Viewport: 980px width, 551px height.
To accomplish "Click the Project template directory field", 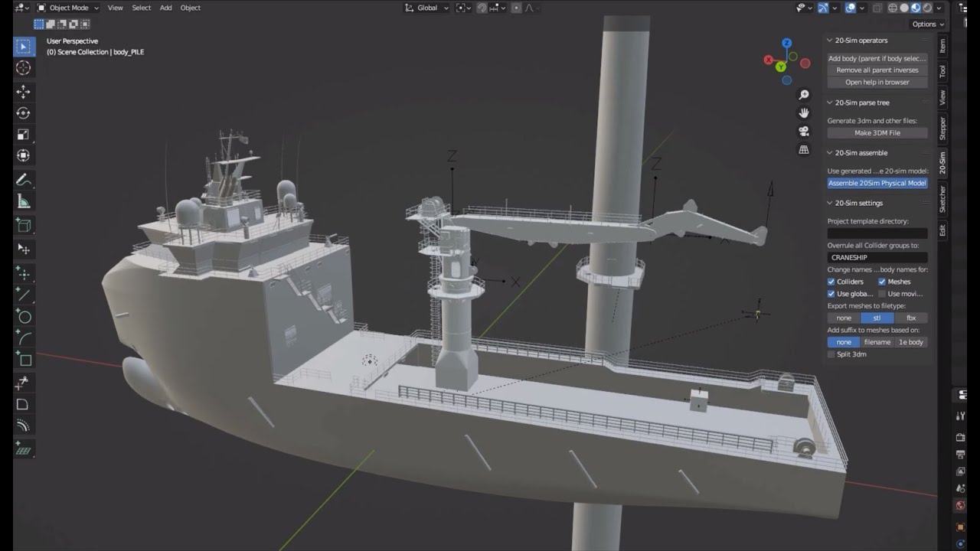I will 877,233.
